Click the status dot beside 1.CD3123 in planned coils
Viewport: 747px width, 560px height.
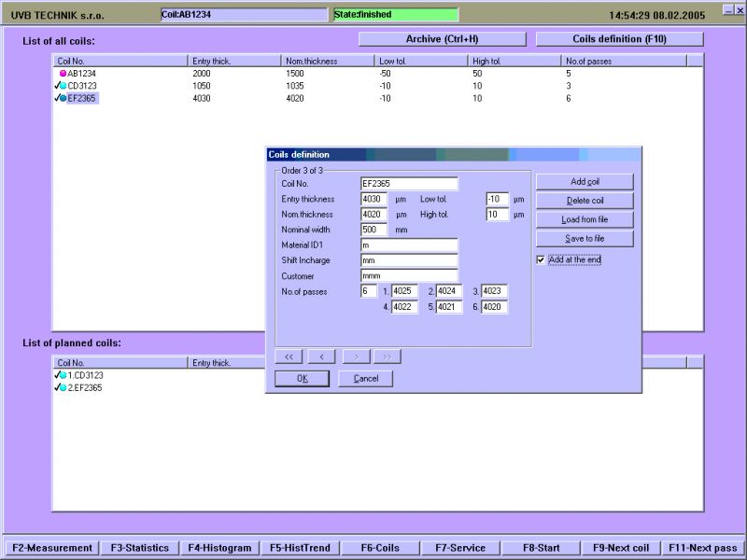point(63,375)
